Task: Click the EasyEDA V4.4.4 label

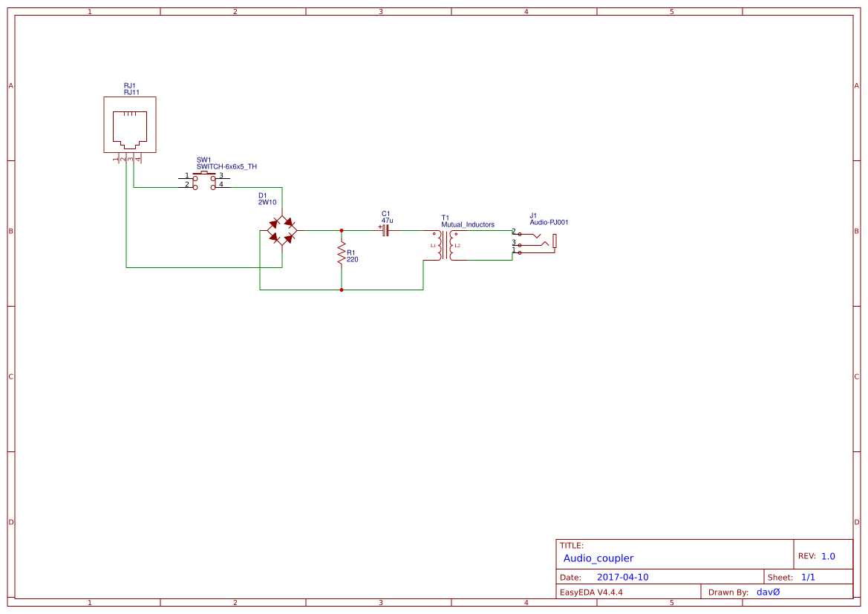Action: click(x=591, y=592)
